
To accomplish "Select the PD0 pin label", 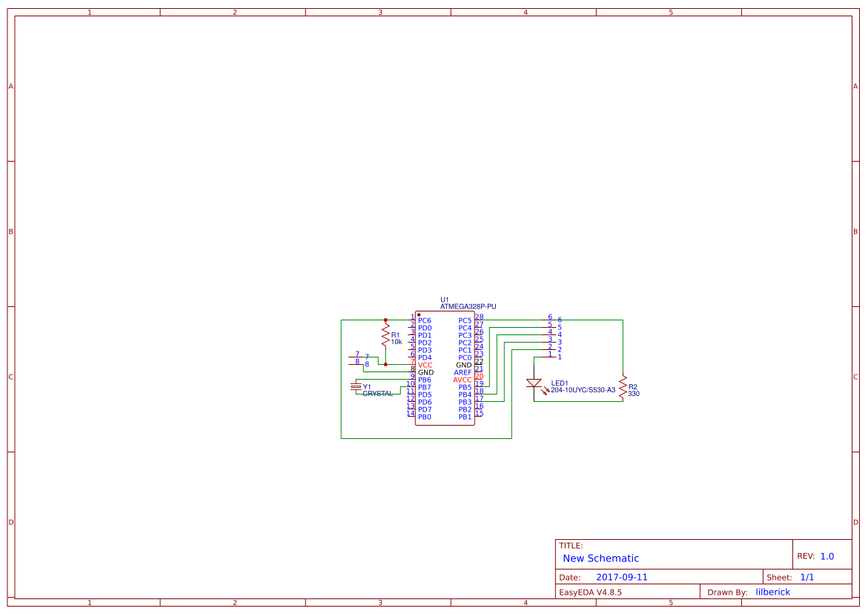I will pyautogui.click(x=425, y=328).
